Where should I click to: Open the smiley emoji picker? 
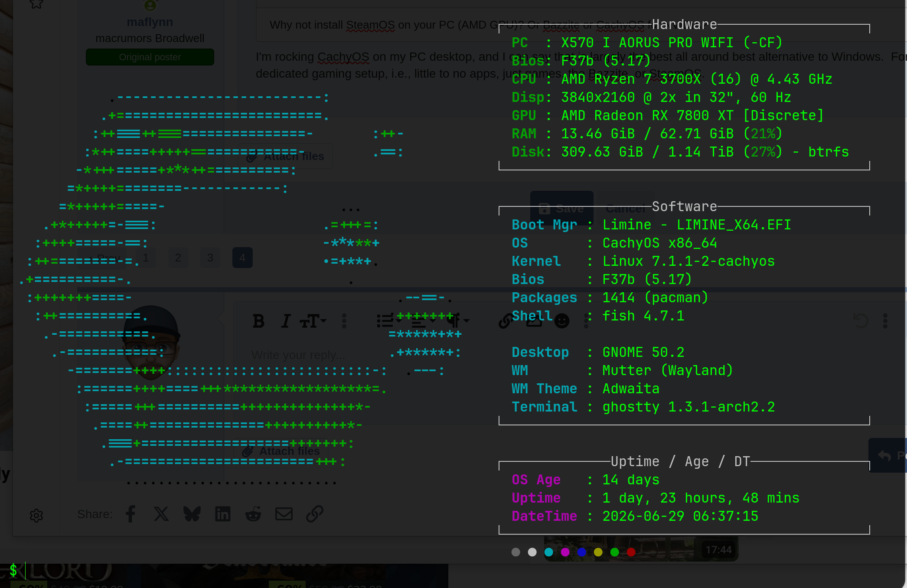[x=562, y=321]
